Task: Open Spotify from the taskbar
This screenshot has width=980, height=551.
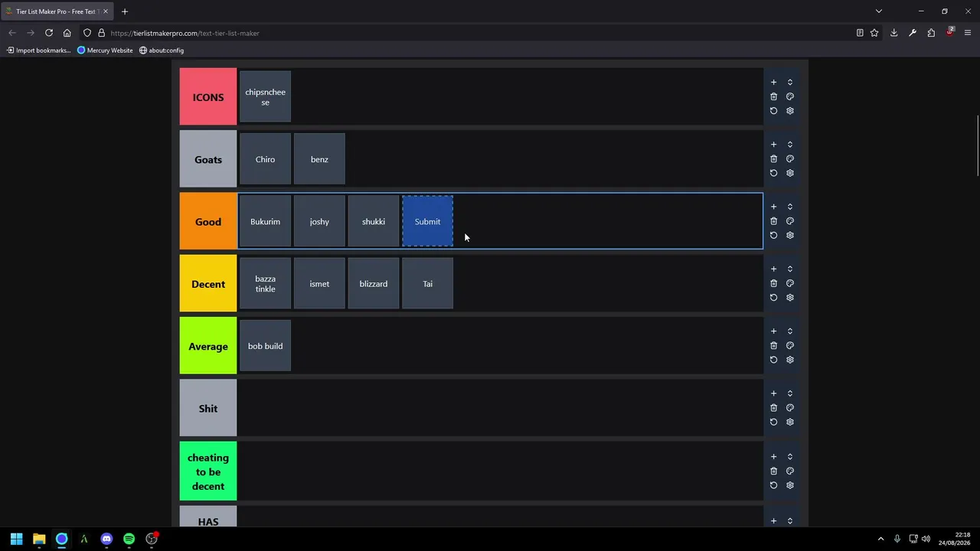Action: pos(129,539)
